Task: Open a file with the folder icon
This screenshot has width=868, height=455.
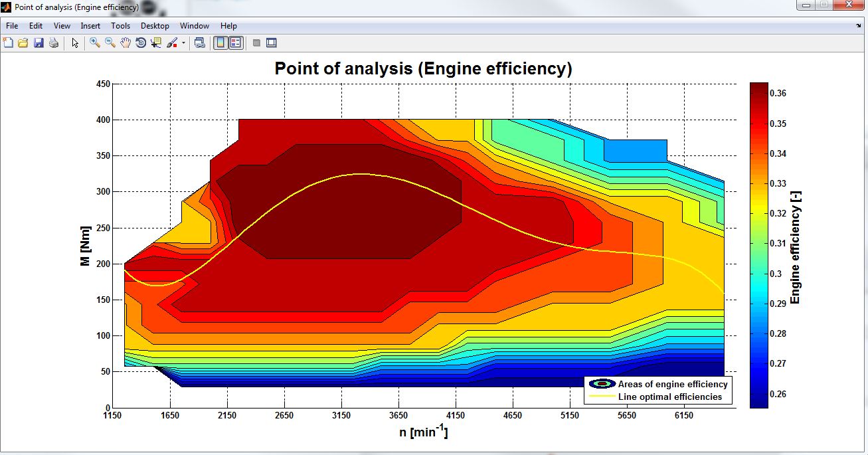Action: click(23, 43)
